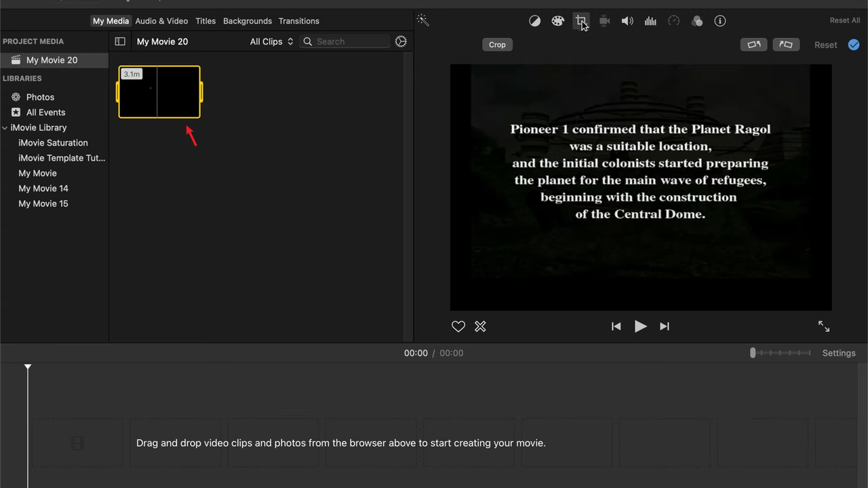
Task: Open Clip Filter and Audio Effects
Action: [x=697, y=21]
